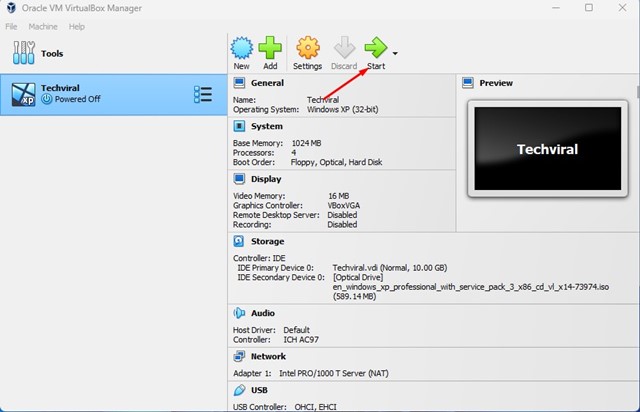
Task: Click the Techviral preview thumbnail
Action: (x=546, y=149)
